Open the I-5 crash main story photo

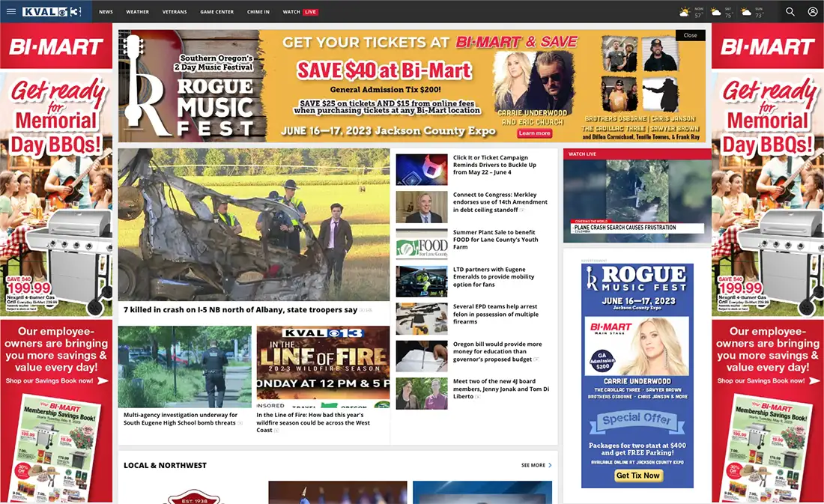coord(254,225)
